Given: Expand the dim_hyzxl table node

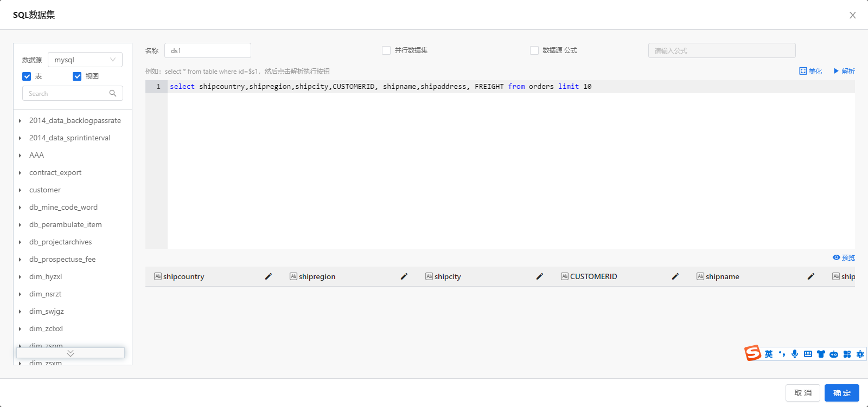Looking at the screenshot, I should (x=20, y=277).
